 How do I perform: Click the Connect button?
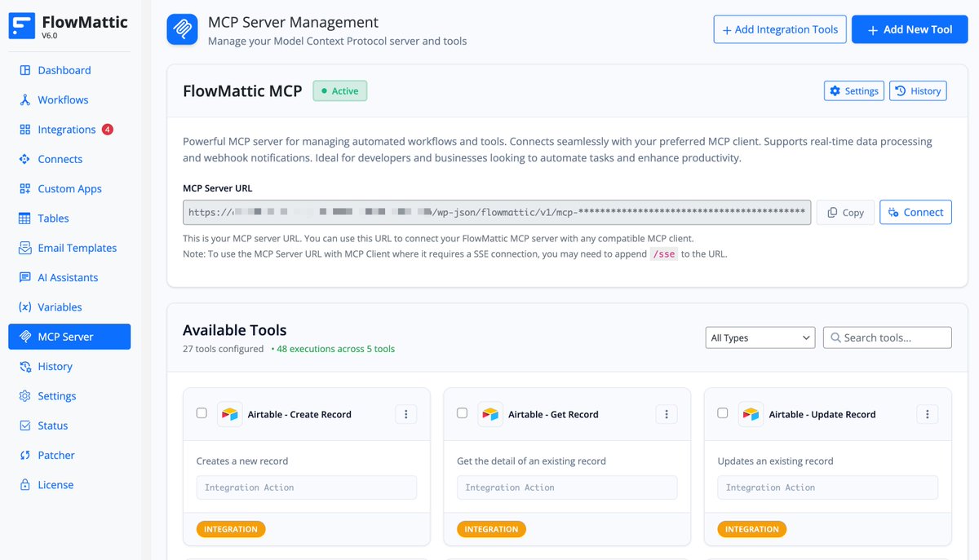915,212
